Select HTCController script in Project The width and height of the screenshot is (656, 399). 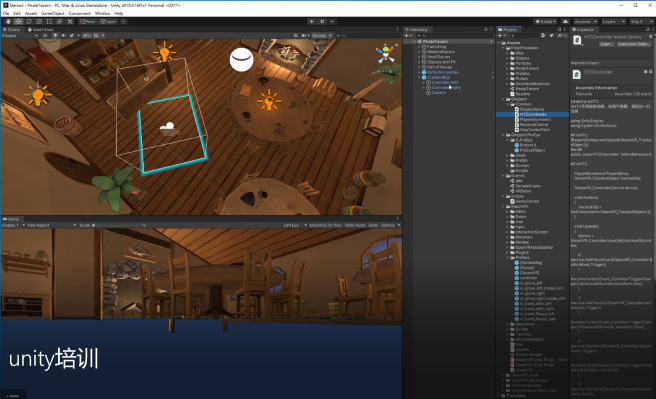tap(533, 114)
